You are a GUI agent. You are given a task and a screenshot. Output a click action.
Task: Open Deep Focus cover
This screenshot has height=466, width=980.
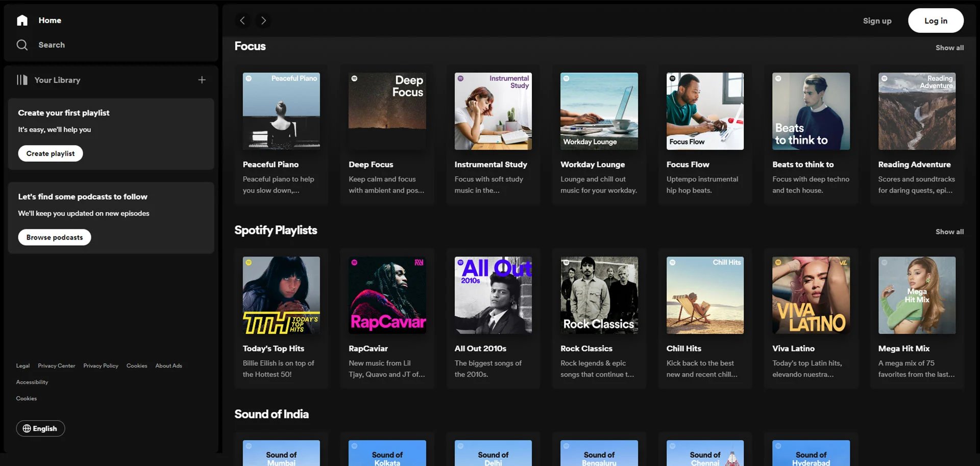point(387,111)
